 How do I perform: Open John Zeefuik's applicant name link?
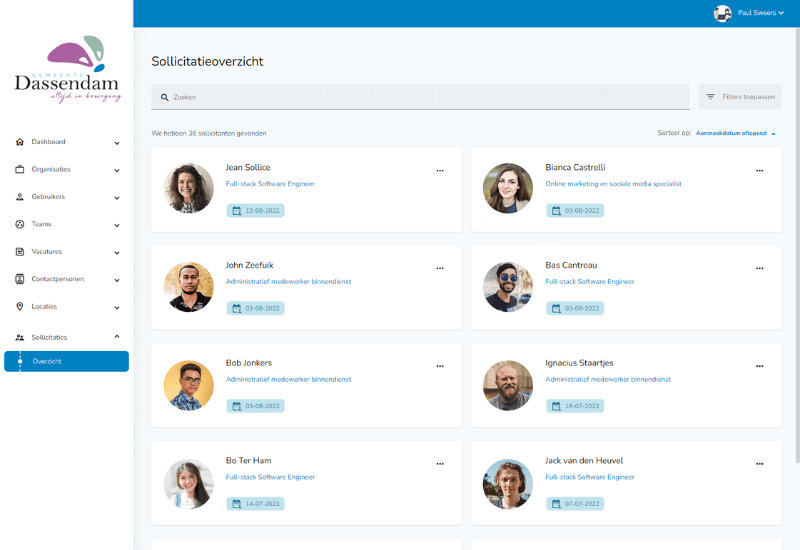(249, 265)
